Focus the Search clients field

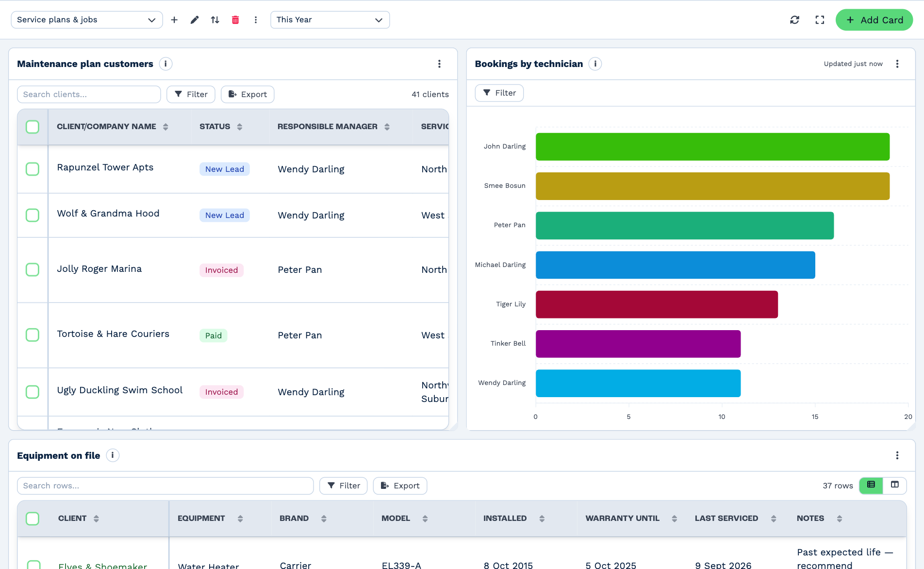(89, 94)
